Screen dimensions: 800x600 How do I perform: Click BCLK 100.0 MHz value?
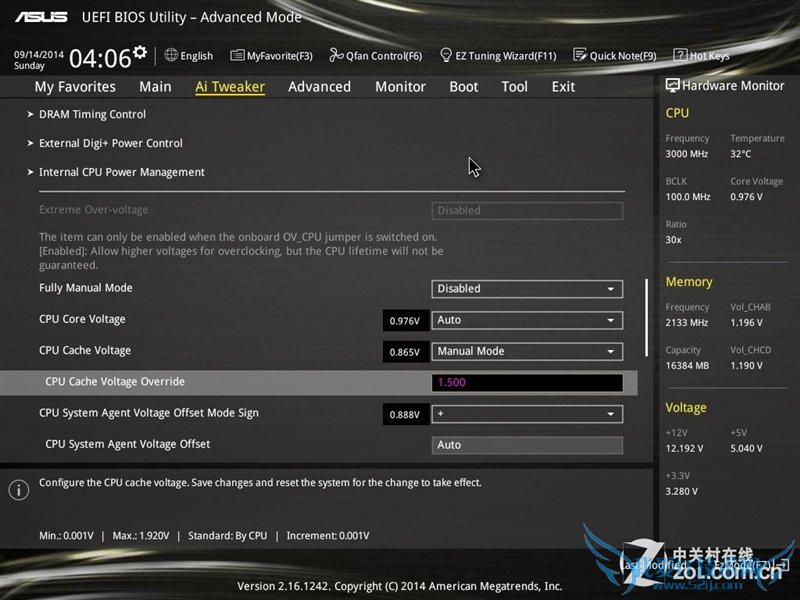point(688,197)
